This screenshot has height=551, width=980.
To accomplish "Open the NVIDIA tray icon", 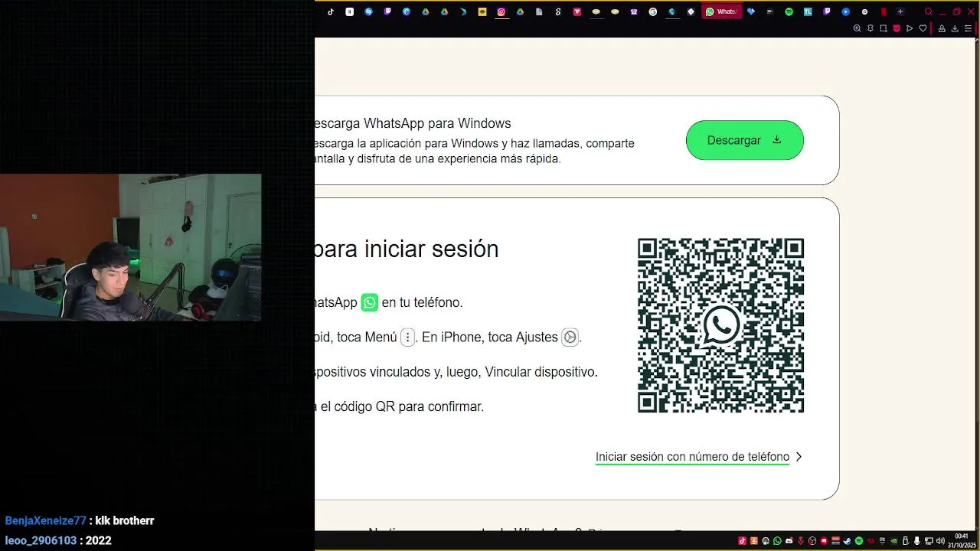I will pos(893,541).
